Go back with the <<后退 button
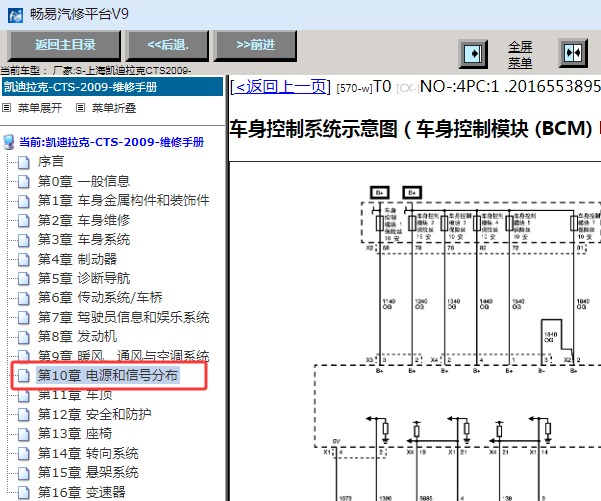 (x=168, y=45)
